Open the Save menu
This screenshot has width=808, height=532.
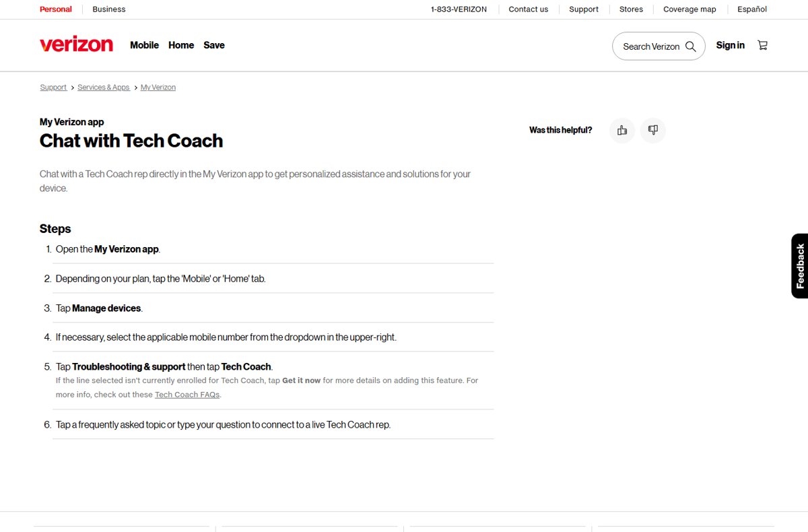click(x=214, y=45)
